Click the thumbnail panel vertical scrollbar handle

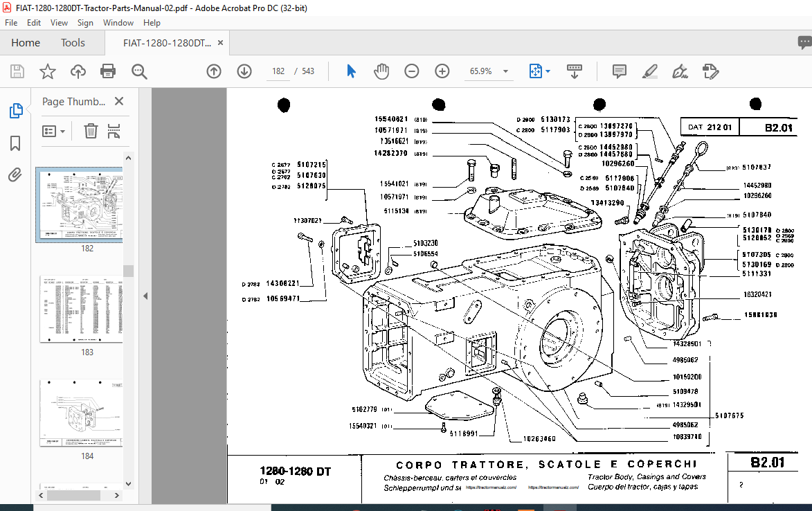click(x=129, y=271)
